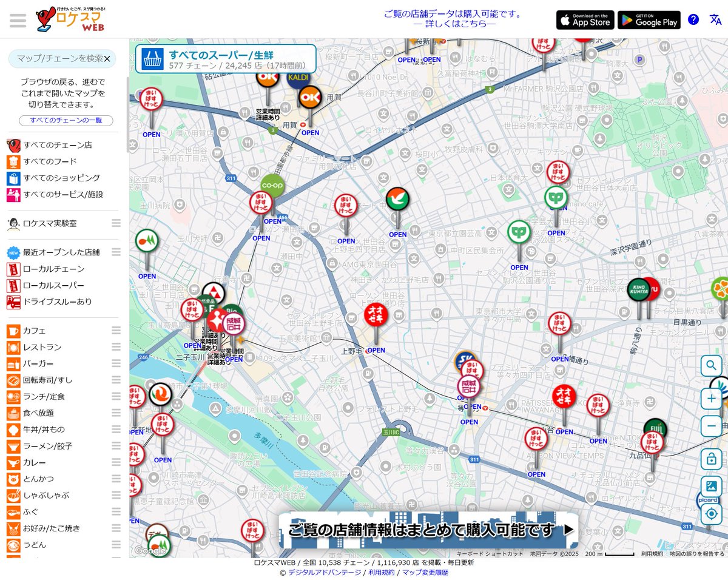Click the ロケスマWEB logo

click(70, 19)
